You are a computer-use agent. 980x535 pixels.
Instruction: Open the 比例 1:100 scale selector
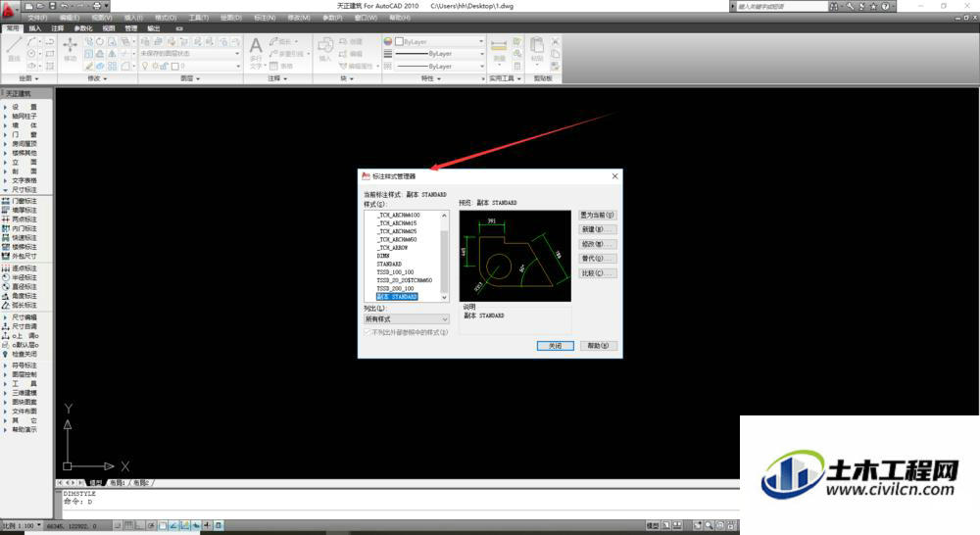pos(22,525)
